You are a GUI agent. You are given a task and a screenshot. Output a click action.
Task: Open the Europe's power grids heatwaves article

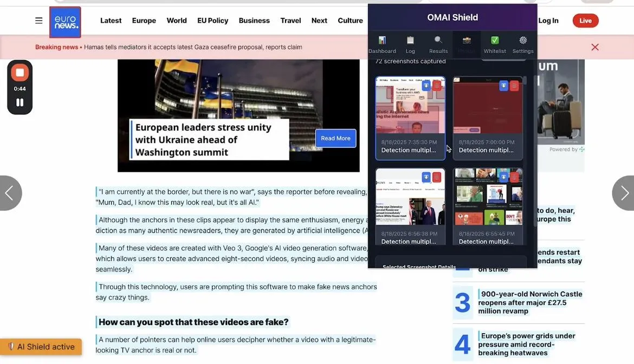click(x=527, y=344)
